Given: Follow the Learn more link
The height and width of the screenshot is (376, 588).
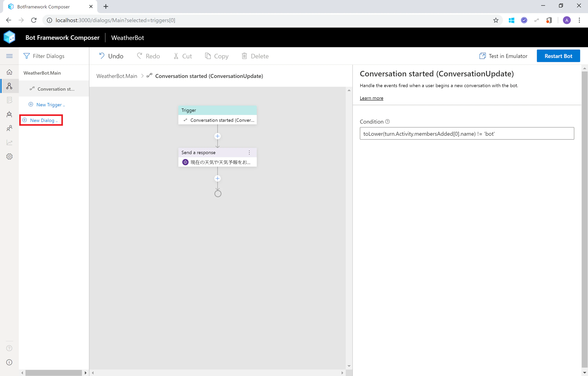Looking at the screenshot, I should 371,98.
